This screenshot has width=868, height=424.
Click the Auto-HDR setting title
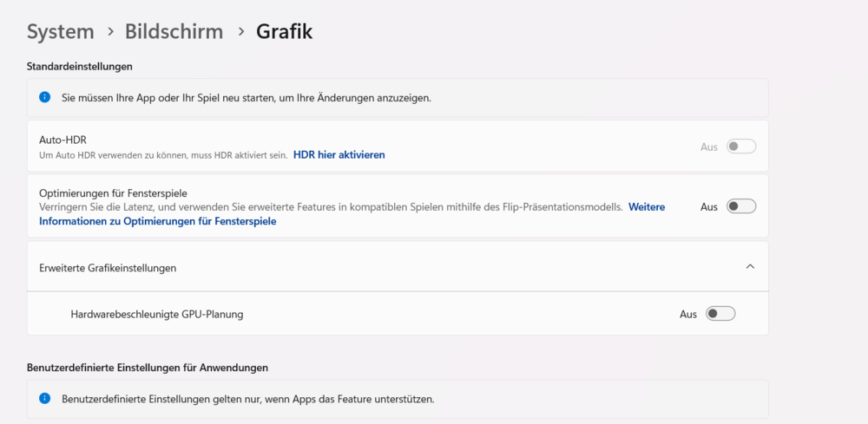click(x=62, y=140)
